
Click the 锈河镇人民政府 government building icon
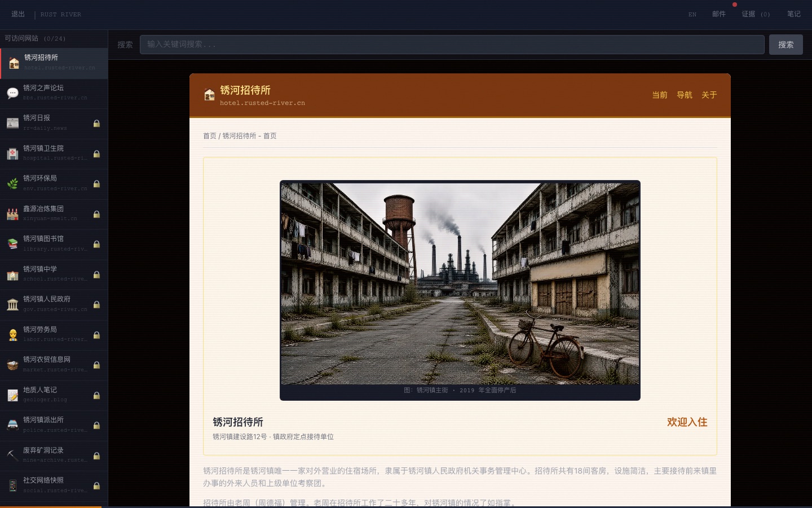click(x=13, y=305)
